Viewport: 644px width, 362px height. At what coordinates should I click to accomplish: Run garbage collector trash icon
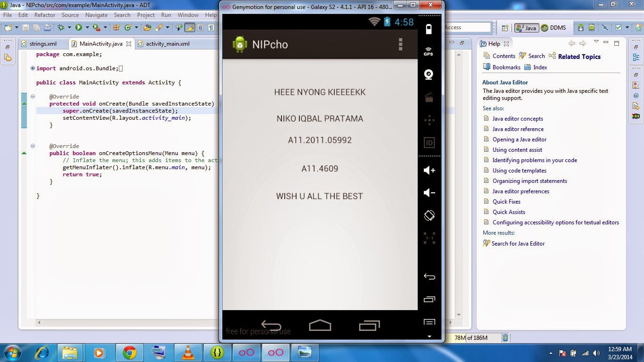[505, 337]
